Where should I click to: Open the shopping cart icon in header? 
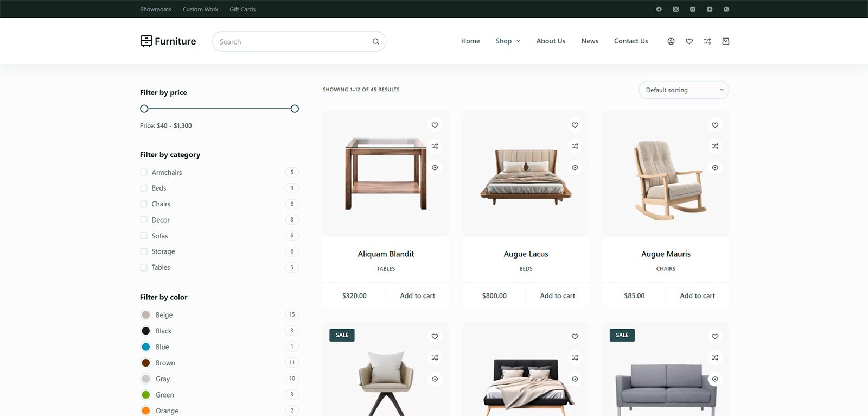(726, 41)
